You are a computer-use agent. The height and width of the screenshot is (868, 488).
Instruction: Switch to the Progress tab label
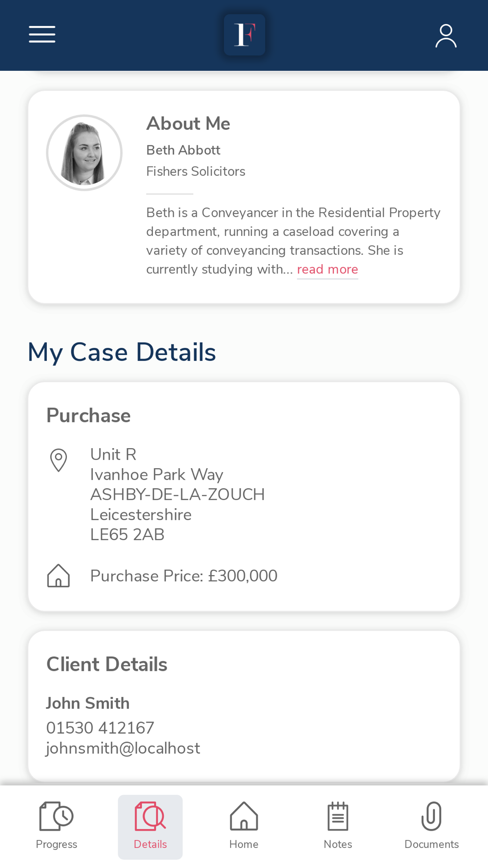[56, 844]
